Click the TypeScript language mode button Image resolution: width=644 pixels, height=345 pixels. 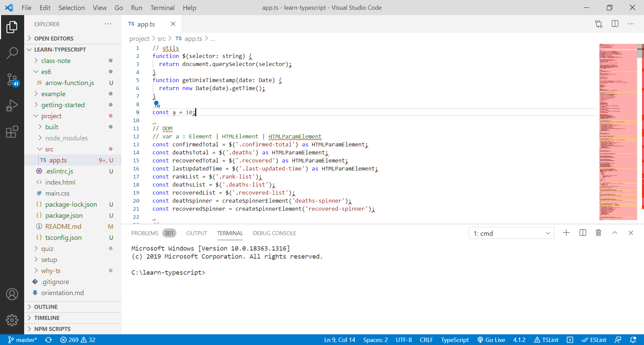point(454,340)
